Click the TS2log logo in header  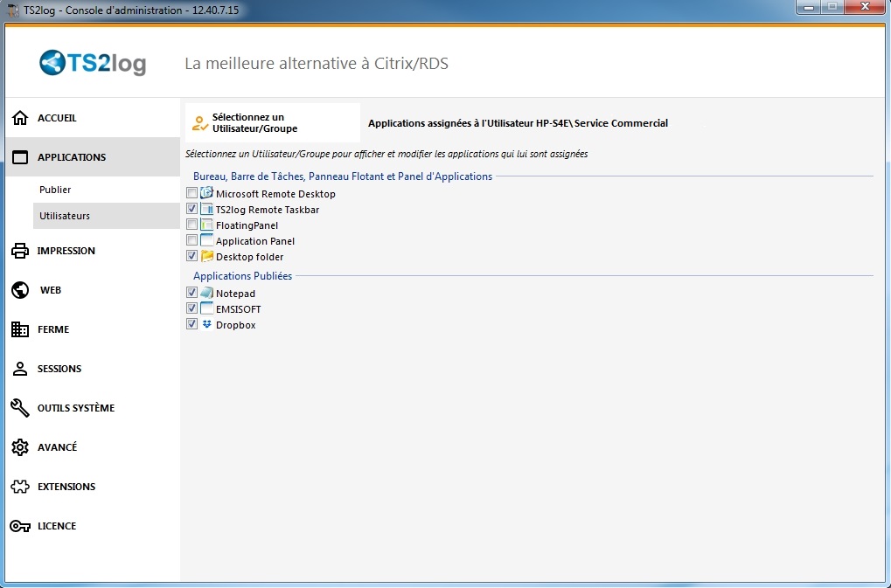click(93, 62)
